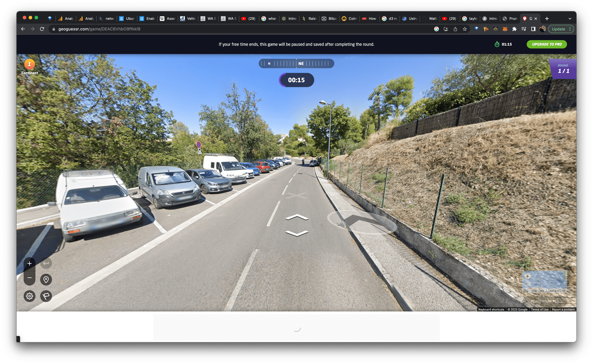
Task: Click Keyboard shortcuts link
Action: 491,309
